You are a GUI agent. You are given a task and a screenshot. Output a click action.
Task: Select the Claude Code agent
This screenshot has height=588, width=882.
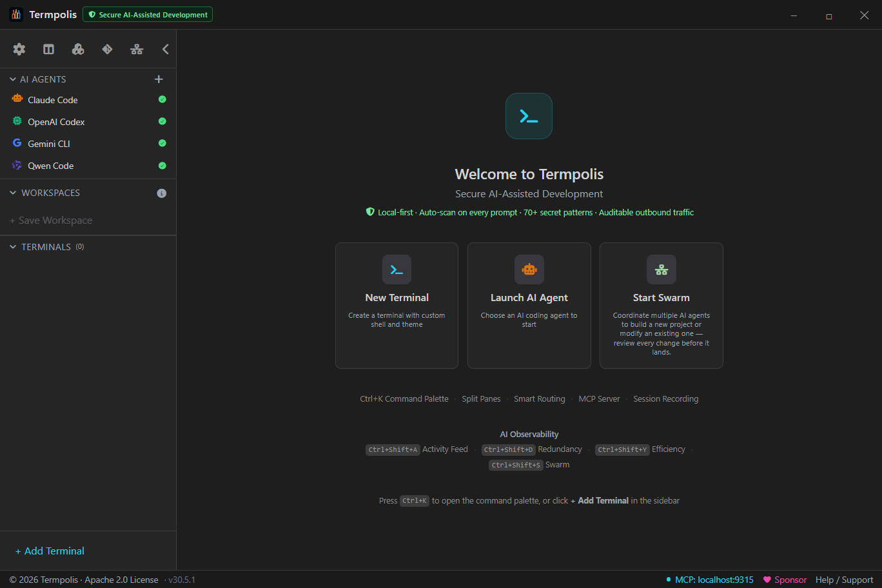[88, 100]
